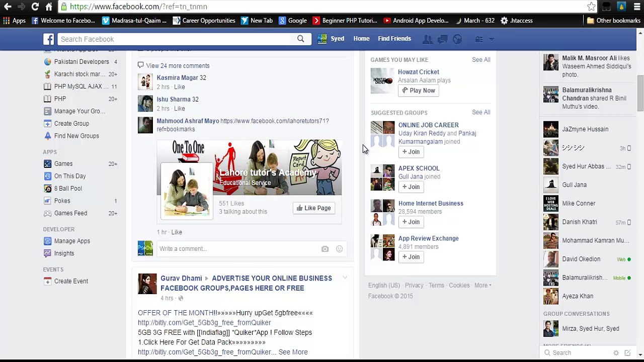The width and height of the screenshot is (644, 362).
Task: Open the options chevron on Gurav Dhami's post
Action: (x=345, y=278)
